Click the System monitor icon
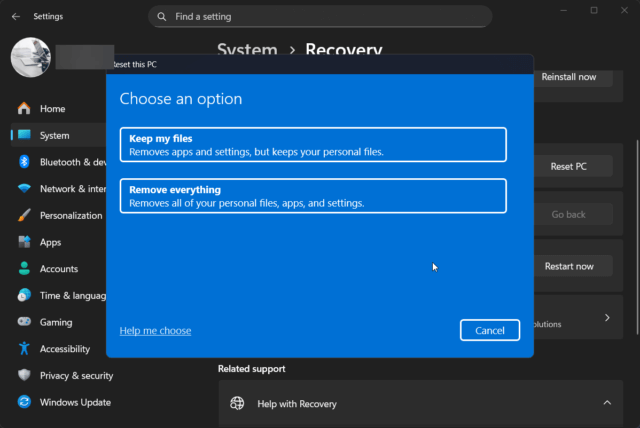The width and height of the screenshot is (640, 428). click(24, 135)
